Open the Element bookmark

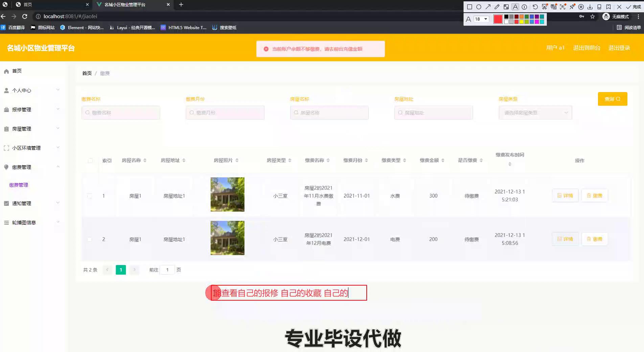[x=82, y=27]
